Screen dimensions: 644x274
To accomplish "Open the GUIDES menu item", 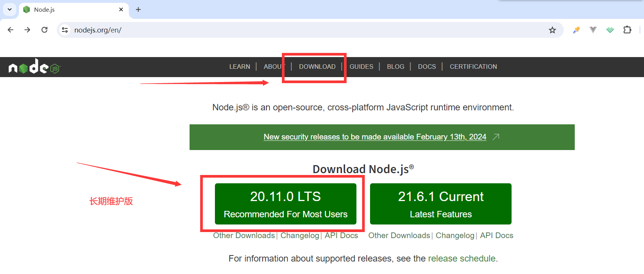I will pos(361,67).
